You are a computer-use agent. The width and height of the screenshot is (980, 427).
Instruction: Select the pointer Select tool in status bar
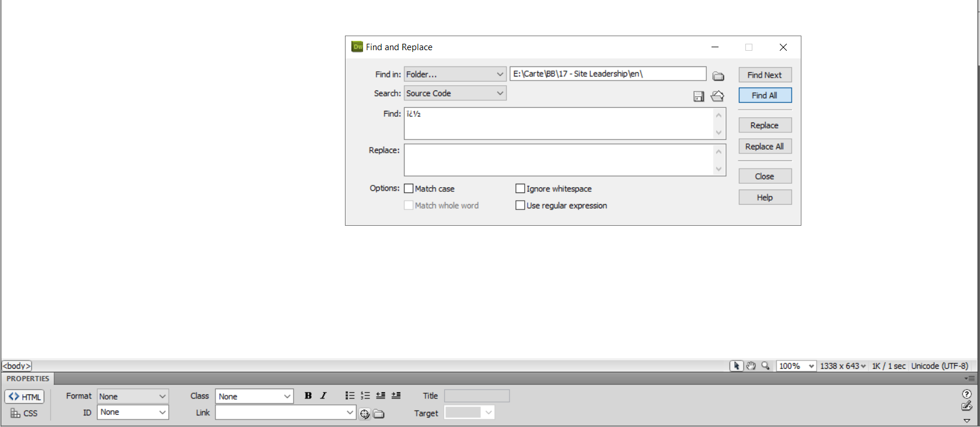tap(736, 366)
